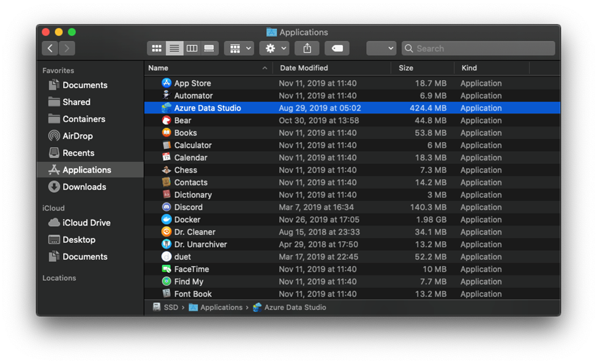597x364 pixels.
Task: Switch to list view
Action: (175, 48)
